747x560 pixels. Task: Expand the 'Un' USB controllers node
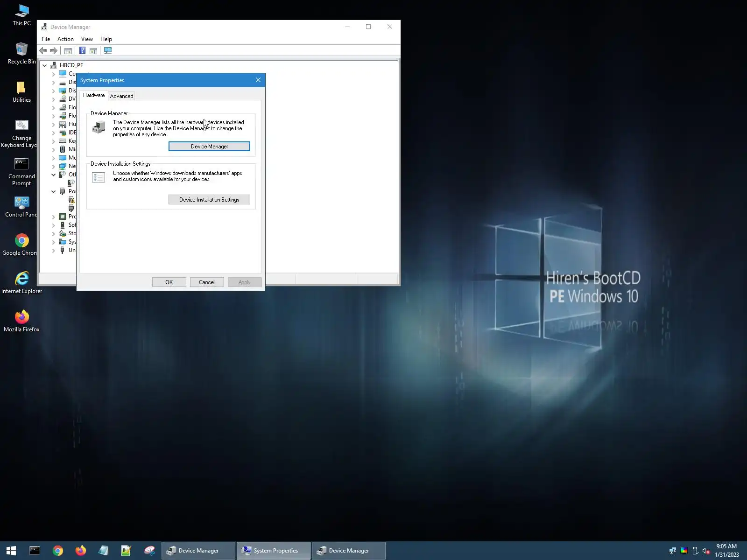tap(53, 250)
